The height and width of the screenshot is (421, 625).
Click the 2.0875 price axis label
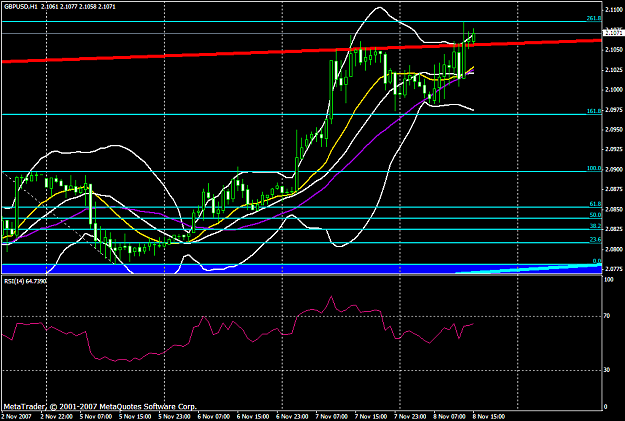coord(612,189)
